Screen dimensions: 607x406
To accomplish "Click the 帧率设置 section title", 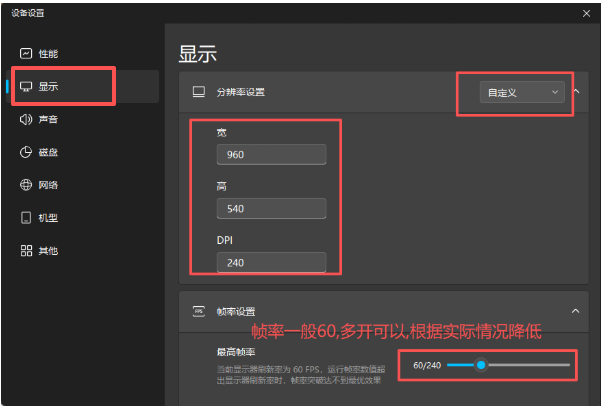I will pos(235,312).
